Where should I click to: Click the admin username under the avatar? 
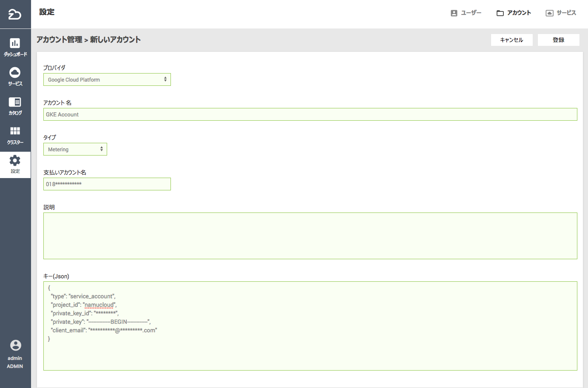point(15,358)
